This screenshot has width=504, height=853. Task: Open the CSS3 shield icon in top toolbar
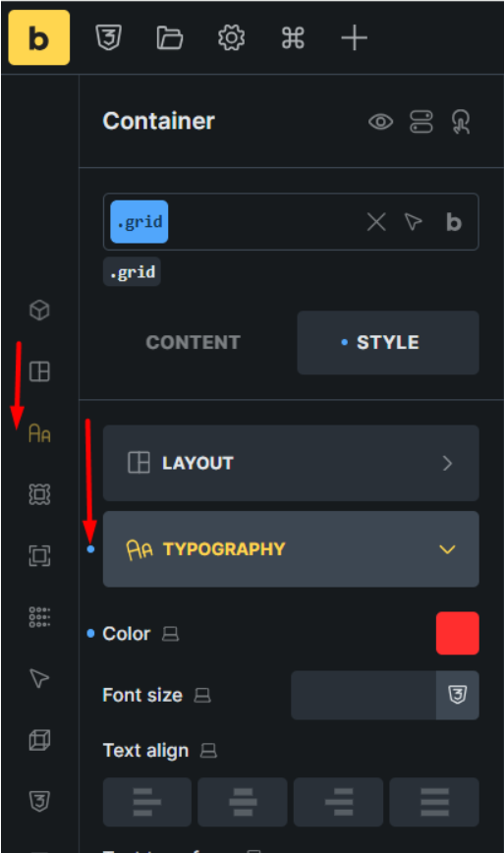(x=108, y=38)
